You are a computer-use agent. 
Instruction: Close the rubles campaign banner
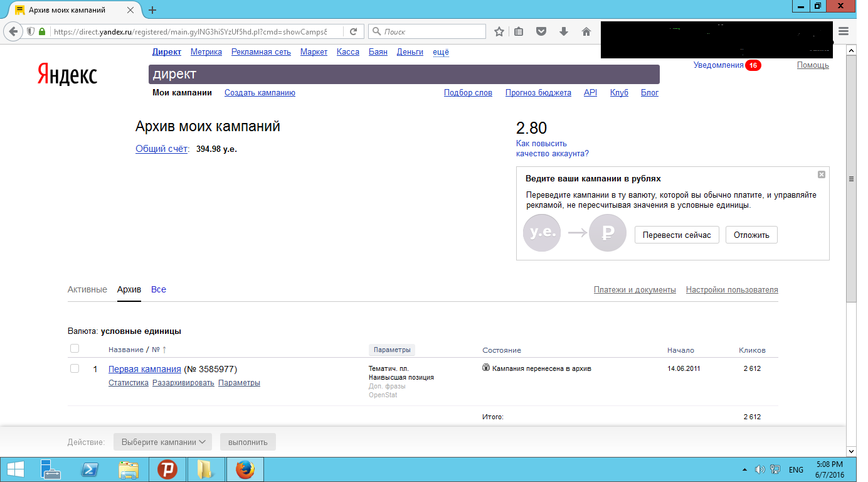[x=822, y=174]
